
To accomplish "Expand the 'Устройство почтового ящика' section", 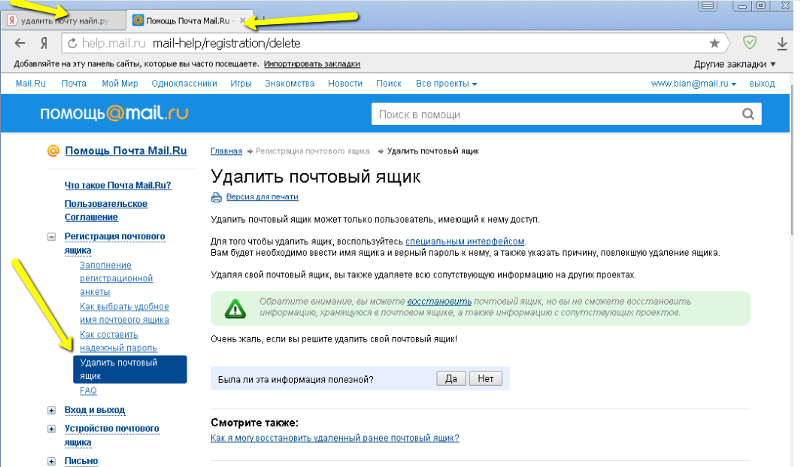I will [x=52, y=429].
